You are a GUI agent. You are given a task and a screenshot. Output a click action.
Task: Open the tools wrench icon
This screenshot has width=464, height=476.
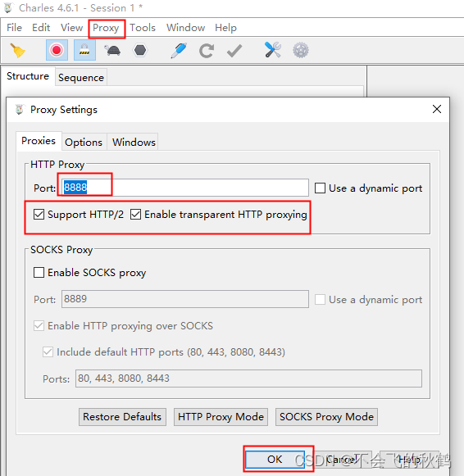(273, 50)
